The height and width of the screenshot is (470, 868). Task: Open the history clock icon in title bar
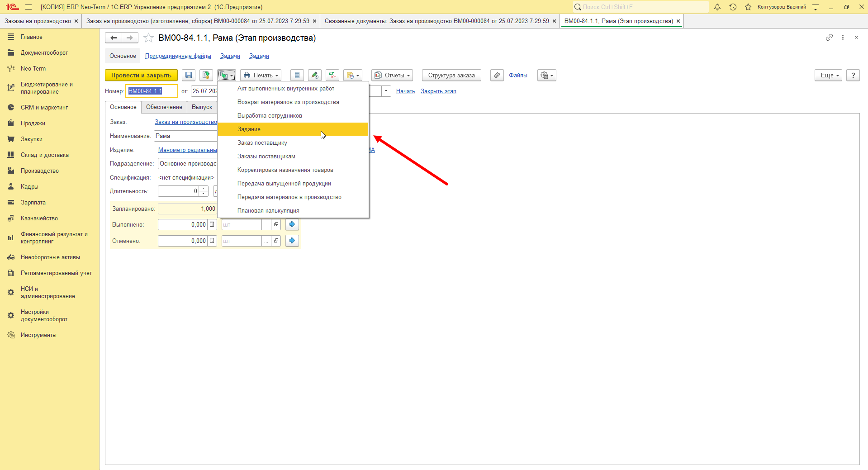pos(733,7)
